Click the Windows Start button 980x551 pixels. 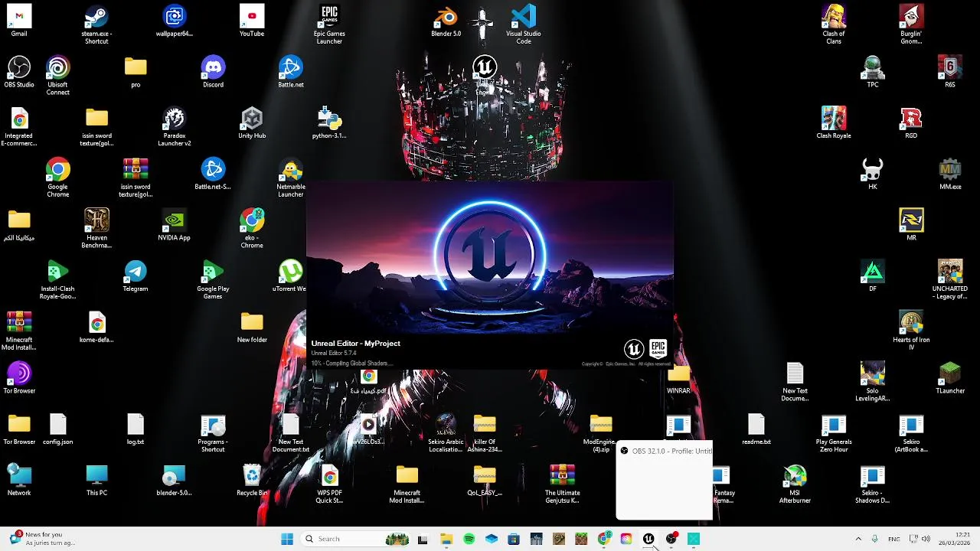click(x=287, y=539)
